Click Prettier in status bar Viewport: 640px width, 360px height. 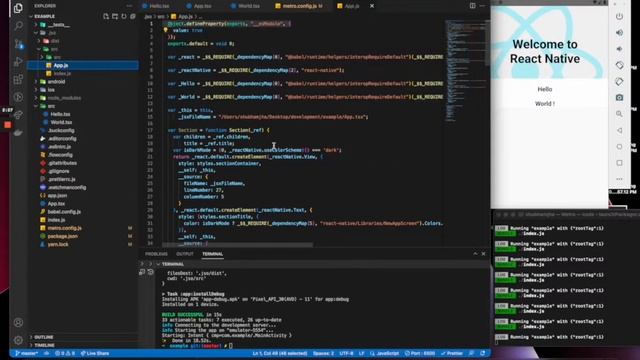(451, 353)
